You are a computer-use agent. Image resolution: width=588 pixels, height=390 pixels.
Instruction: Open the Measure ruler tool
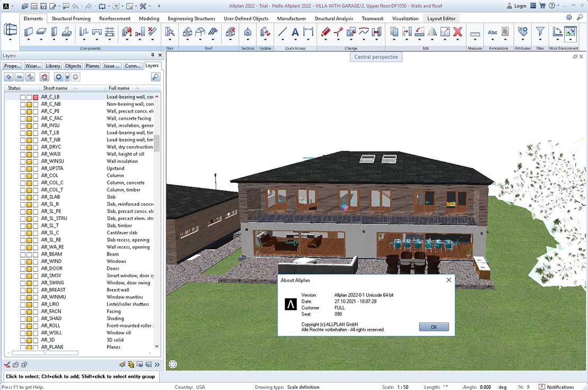475,33
